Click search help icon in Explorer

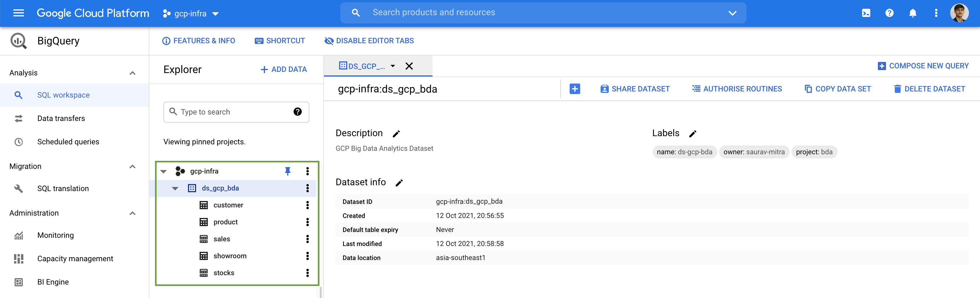tap(297, 112)
